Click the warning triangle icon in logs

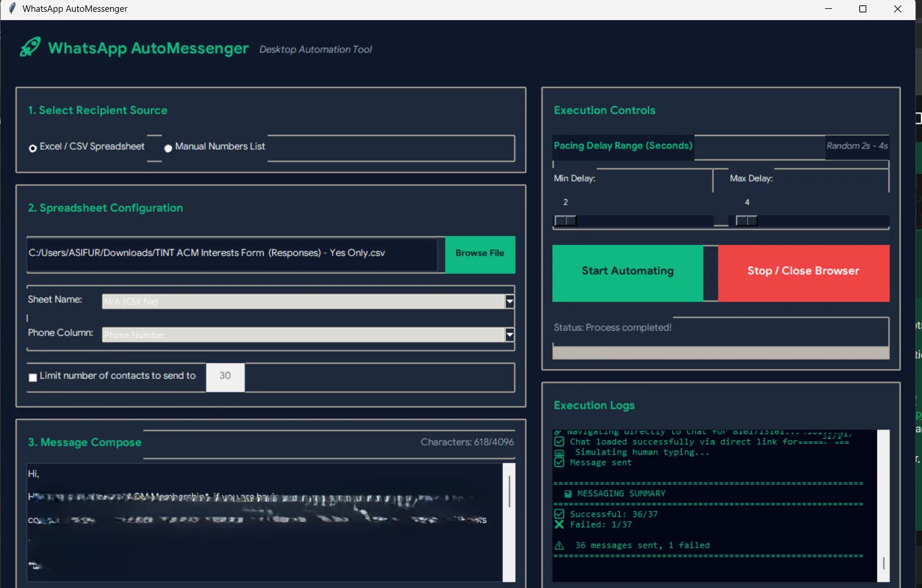[559, 545]
